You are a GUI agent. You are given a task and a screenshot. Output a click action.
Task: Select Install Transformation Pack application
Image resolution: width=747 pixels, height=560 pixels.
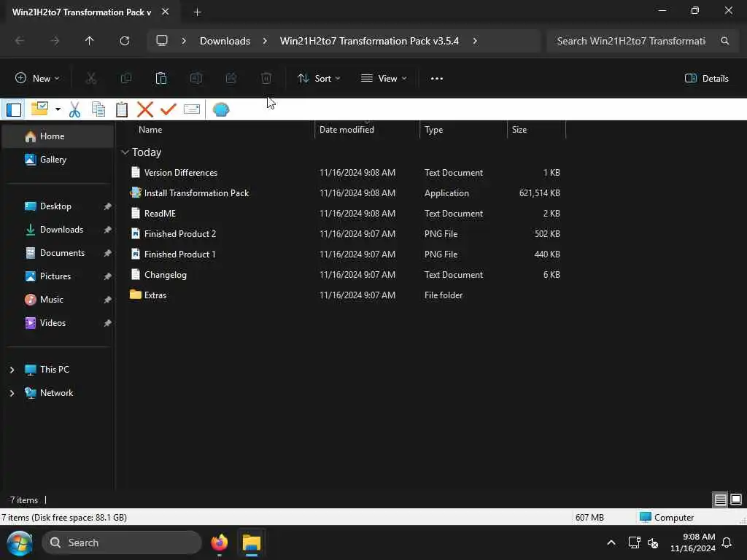196,193
